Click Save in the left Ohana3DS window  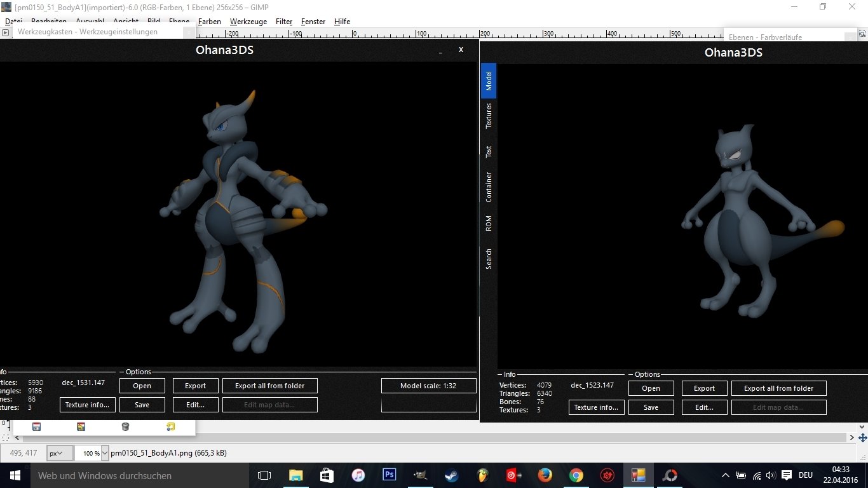(x=142, y=405)
